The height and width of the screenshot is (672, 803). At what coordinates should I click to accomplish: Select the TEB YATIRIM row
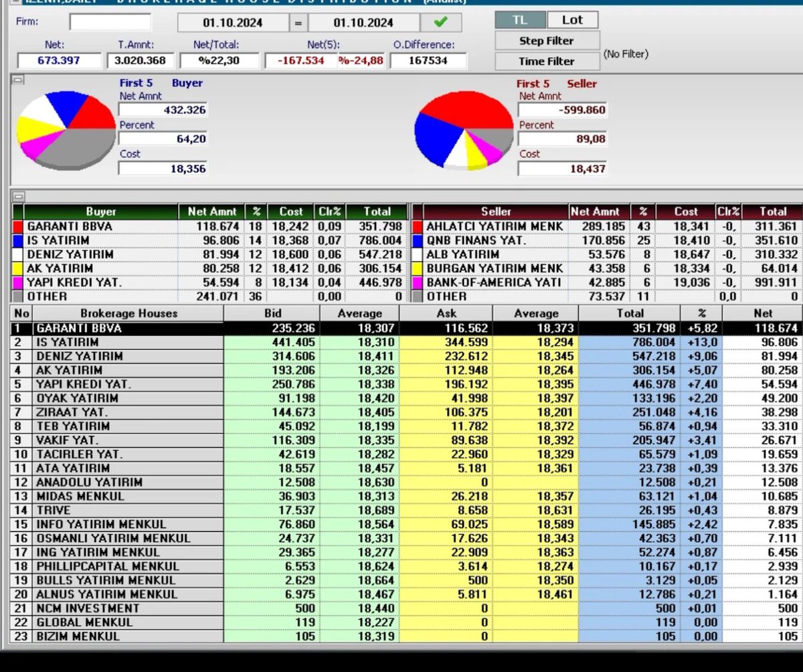407,426
